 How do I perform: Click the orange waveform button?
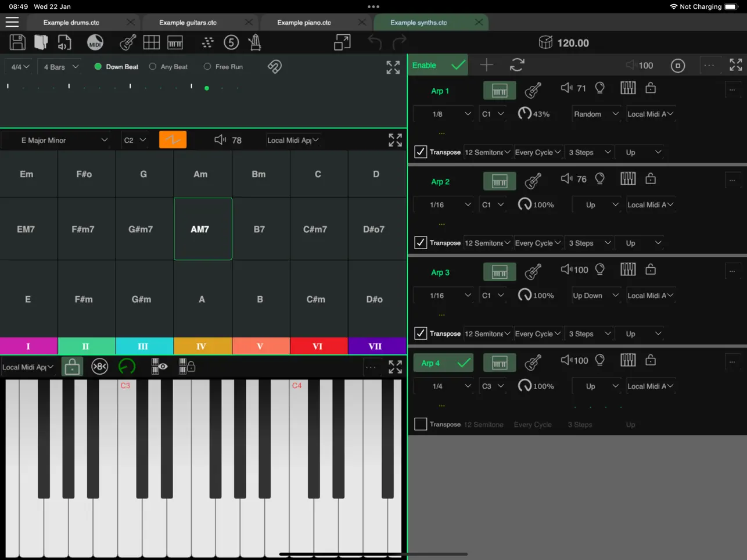(173, 139)
